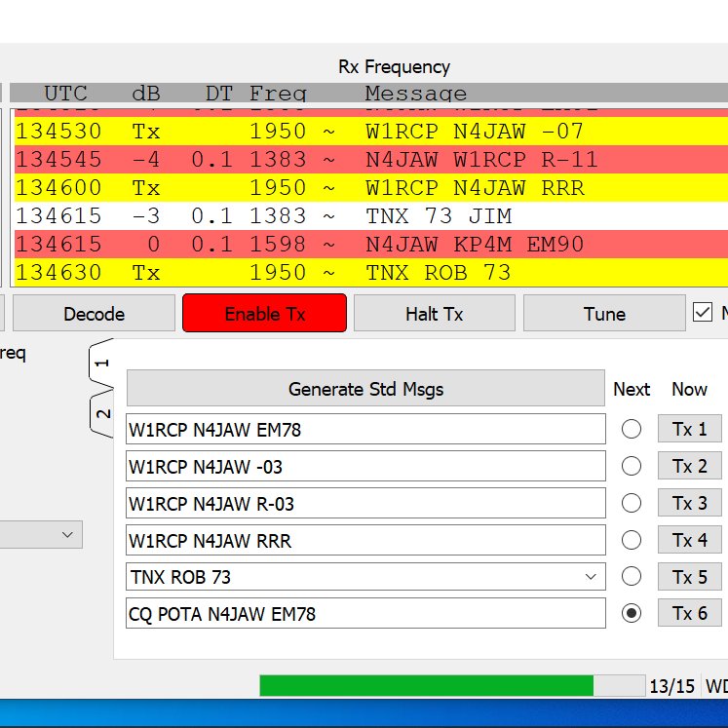Send Tx 5 message now
The width and height of the screenshot is (728, 728).
[689, 577]
